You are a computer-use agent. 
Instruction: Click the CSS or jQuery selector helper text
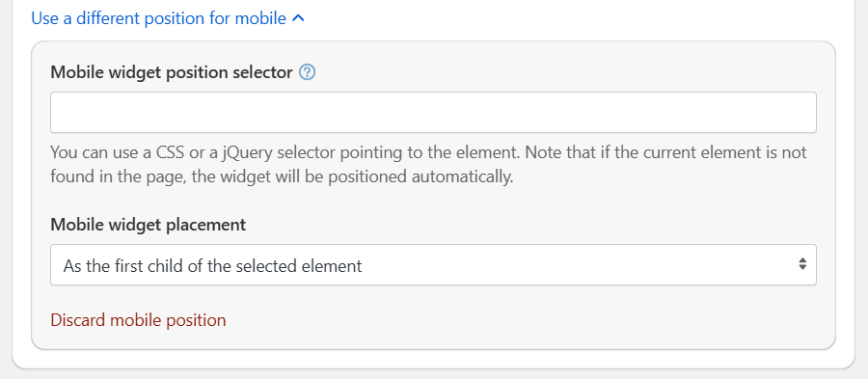click(428, 165)
